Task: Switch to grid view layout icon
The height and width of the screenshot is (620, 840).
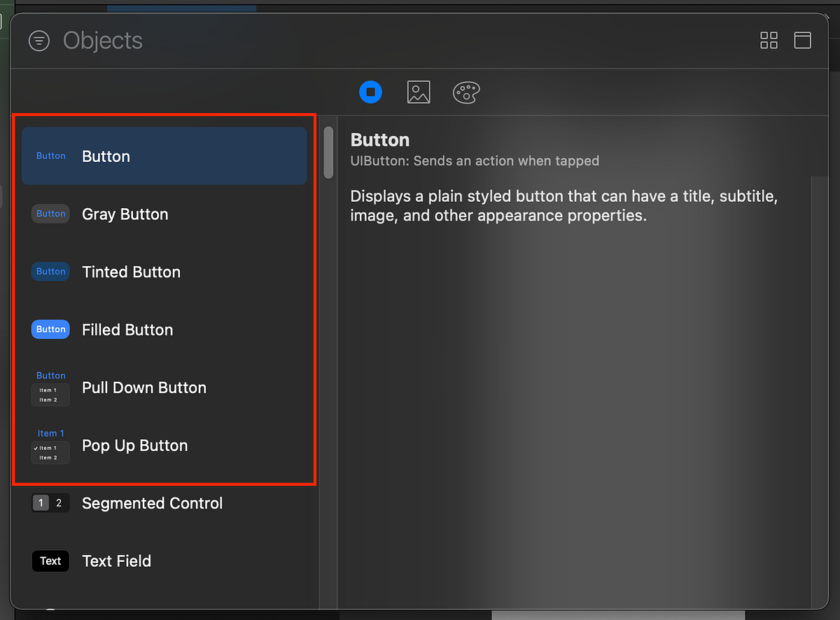Action: click(x=769, y=41)
